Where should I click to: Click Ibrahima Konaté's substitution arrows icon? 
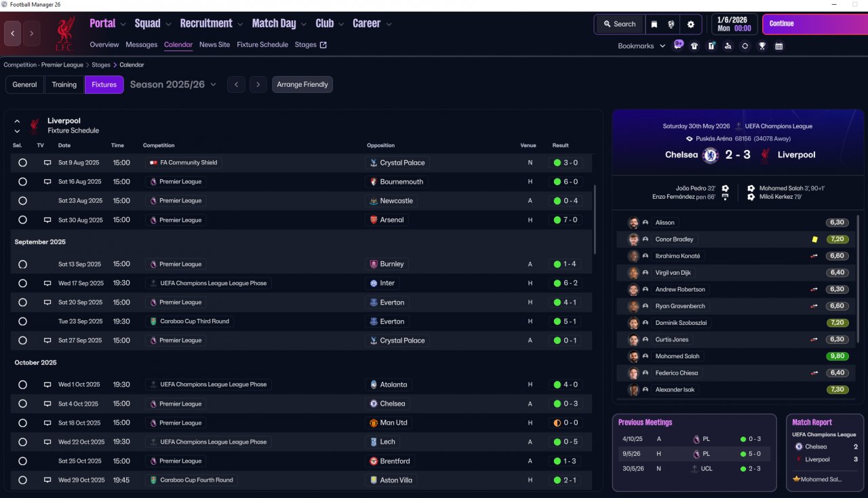[x=814, y=256]
